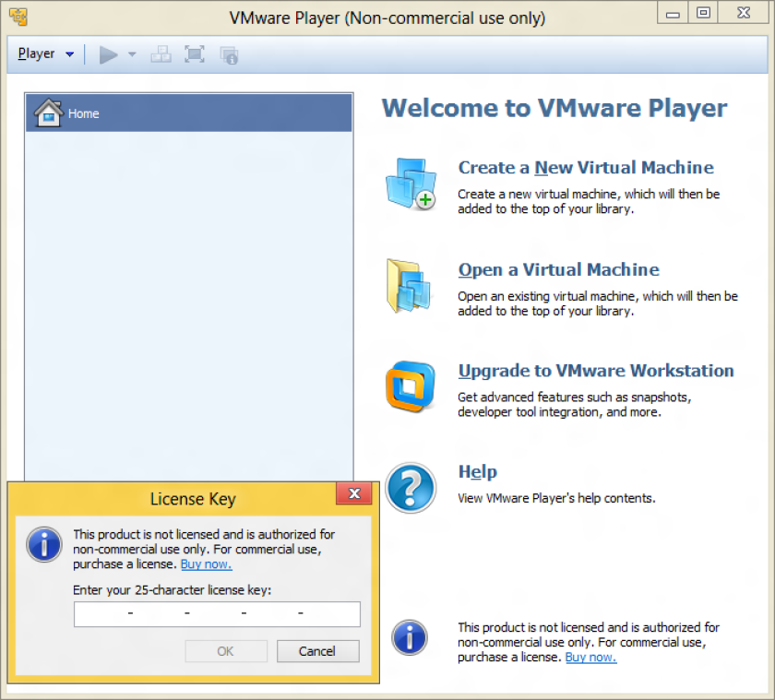Click the info icon beside main license notice
This screenshot has height=700, width=775.
pos(410,637)
